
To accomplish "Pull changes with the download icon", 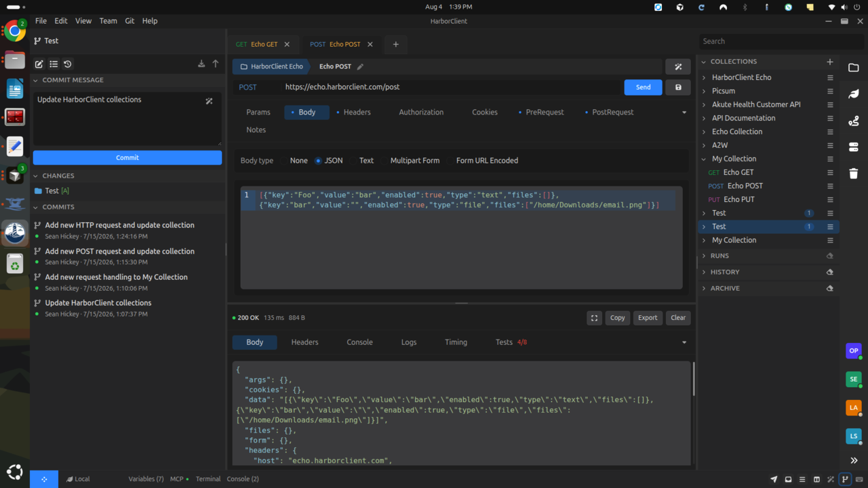I will point(201,64).
